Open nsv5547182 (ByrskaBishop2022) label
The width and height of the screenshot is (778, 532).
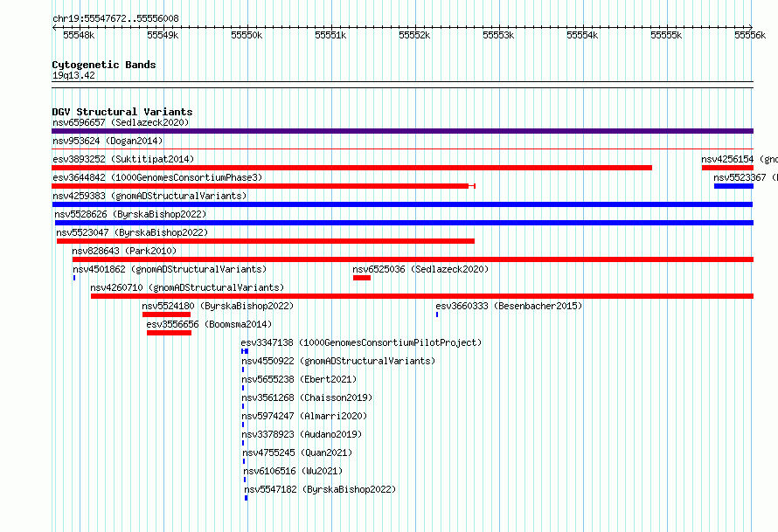click(x=320, y=489)
